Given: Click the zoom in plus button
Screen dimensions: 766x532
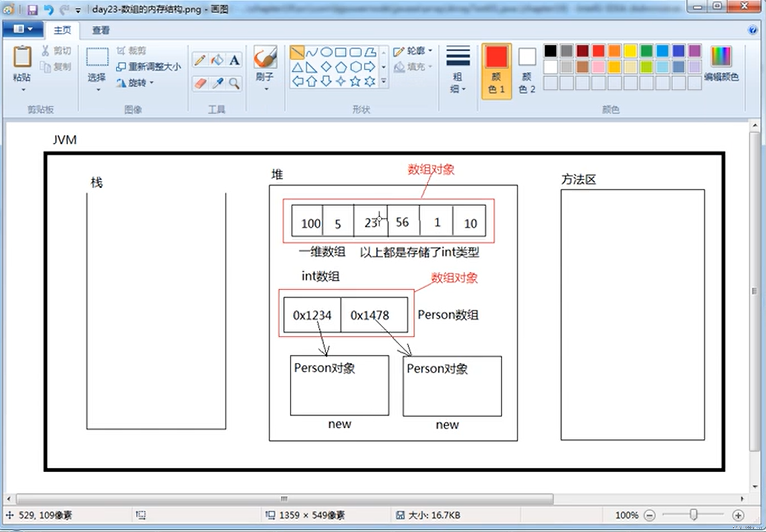Looking at the screenshot, I should pos(738,516).
